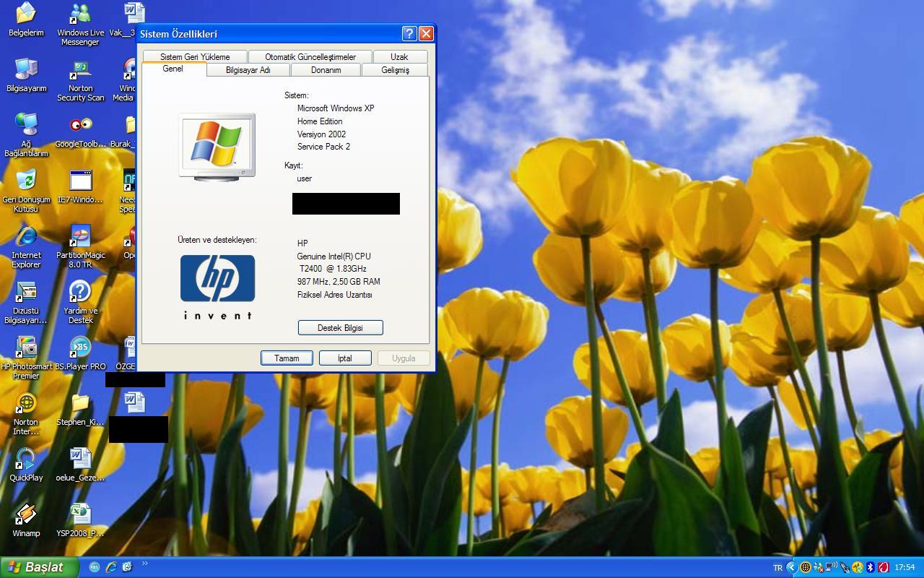Click the red tray icon beside the clock
The image size is (924, 578).
coord(884,567)
